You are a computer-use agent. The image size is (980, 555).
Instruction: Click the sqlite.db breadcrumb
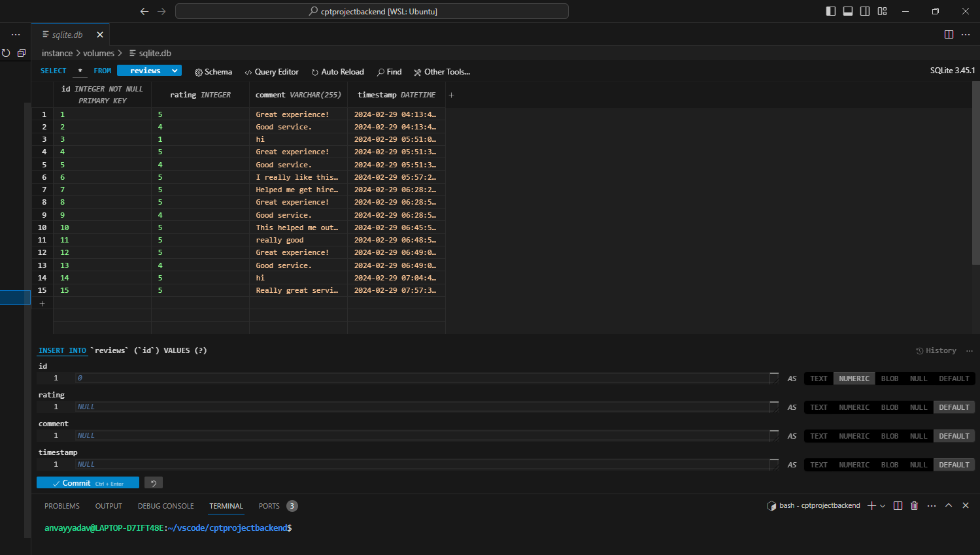[x=150, y=53]
